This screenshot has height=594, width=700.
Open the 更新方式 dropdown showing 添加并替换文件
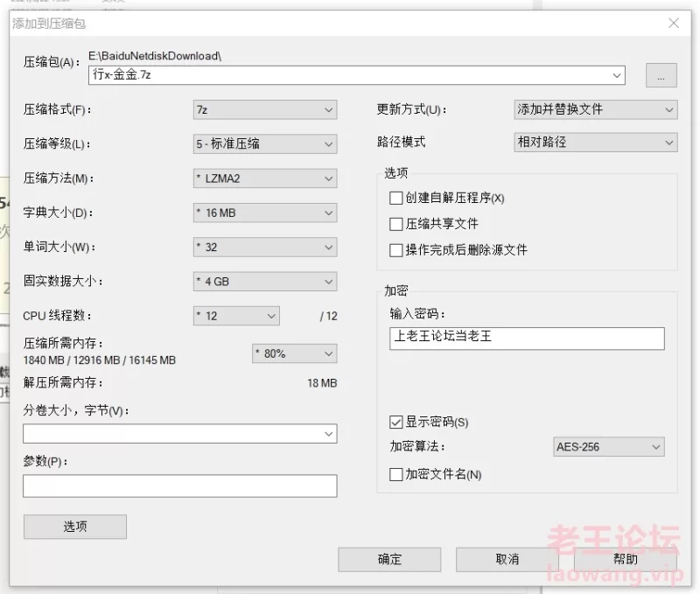[x=596, y=109]
